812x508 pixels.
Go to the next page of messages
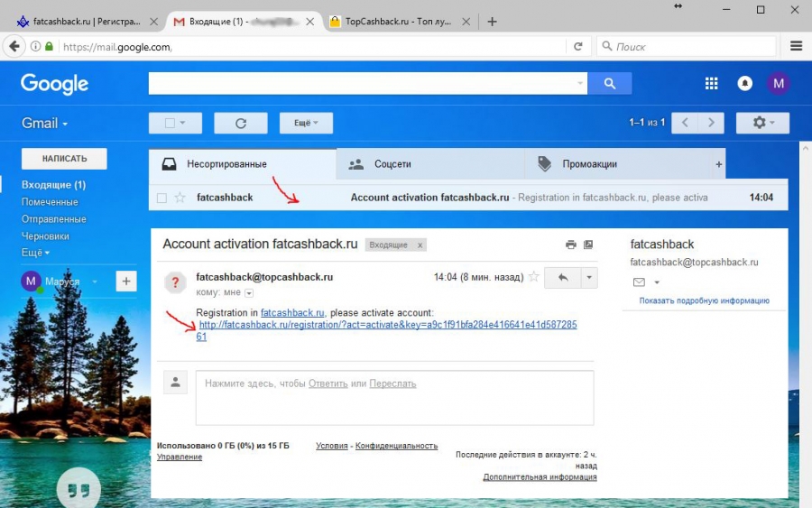click(x=711, y=123)
